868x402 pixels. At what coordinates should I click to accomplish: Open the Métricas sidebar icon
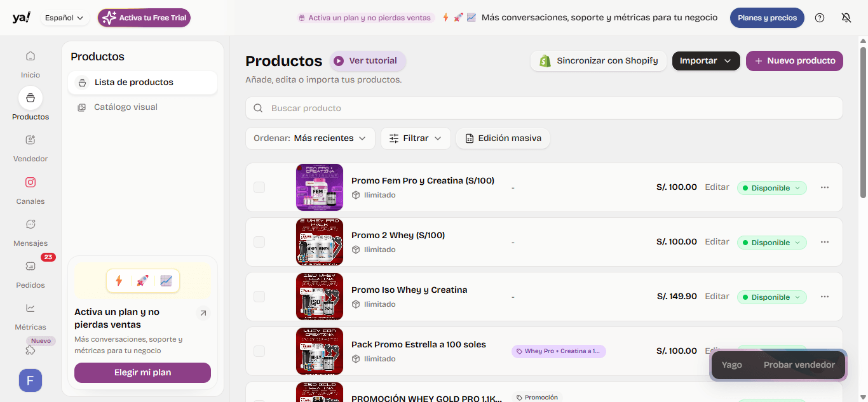31,308
